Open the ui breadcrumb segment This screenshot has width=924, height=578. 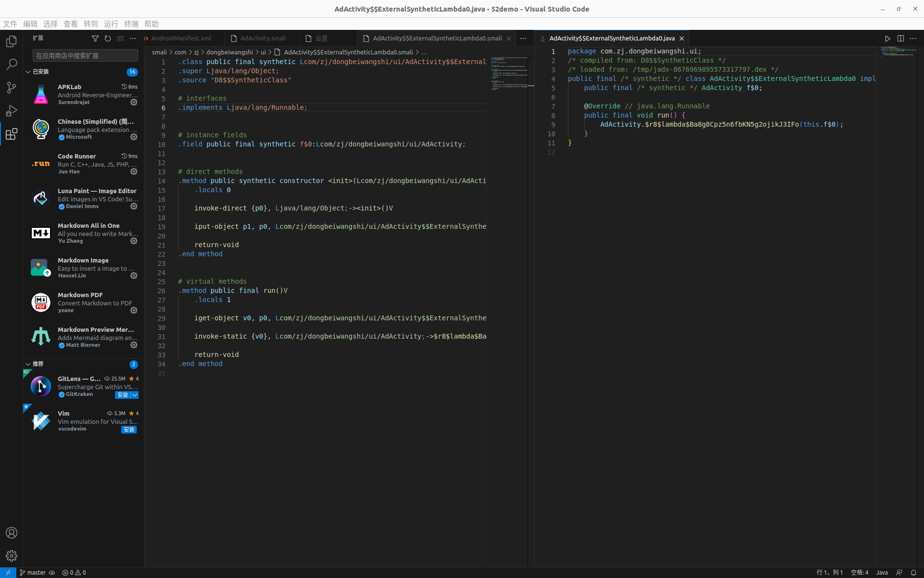(263, 53)
